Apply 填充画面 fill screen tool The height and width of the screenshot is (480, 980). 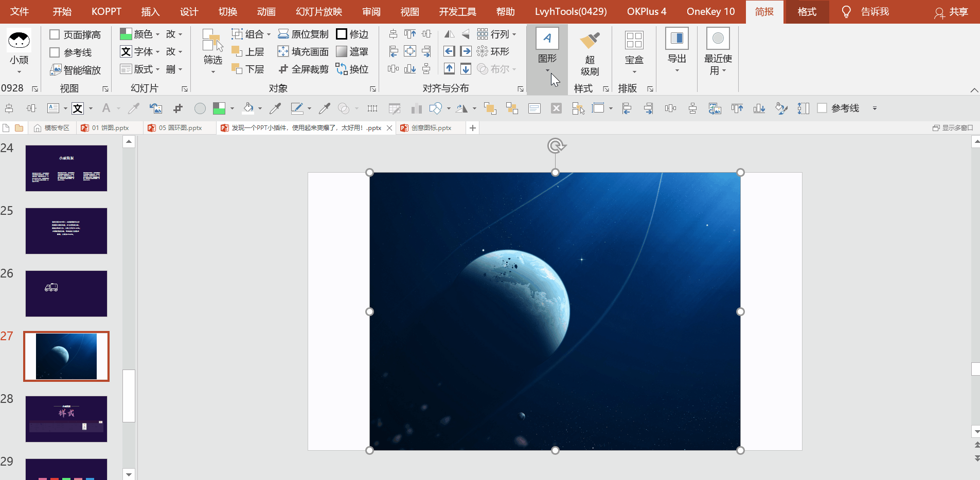coord(283,51)
